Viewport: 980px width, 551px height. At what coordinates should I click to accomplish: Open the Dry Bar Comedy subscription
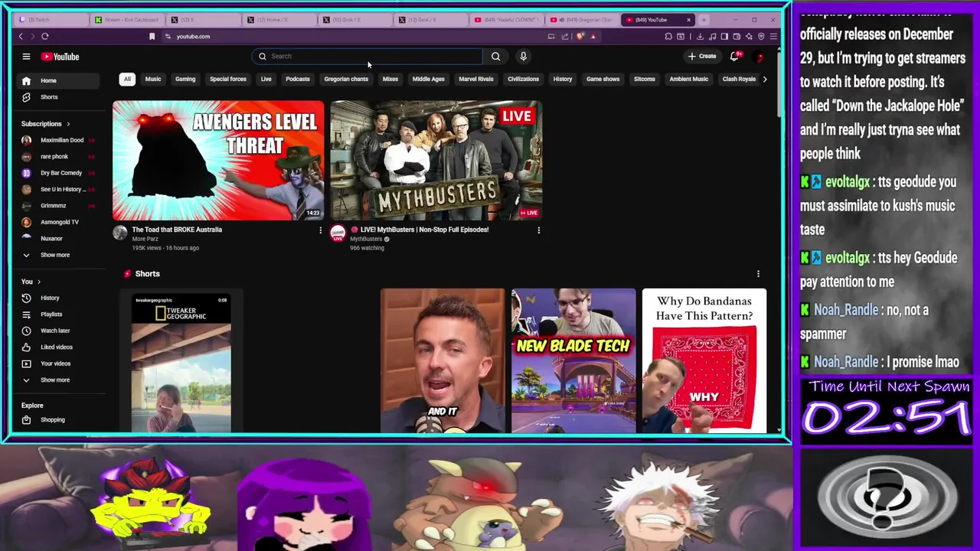pyautogui.click(x=57, y=174)
